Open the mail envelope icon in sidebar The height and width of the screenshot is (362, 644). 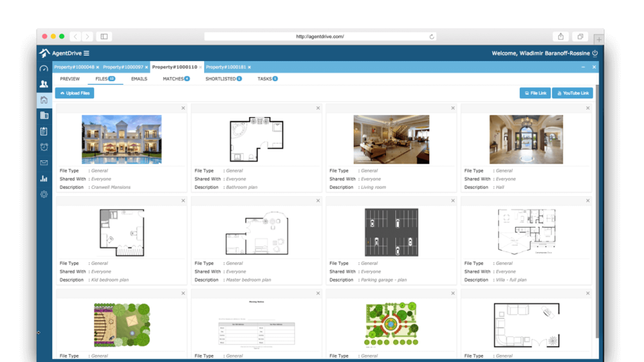click(44, 163)
